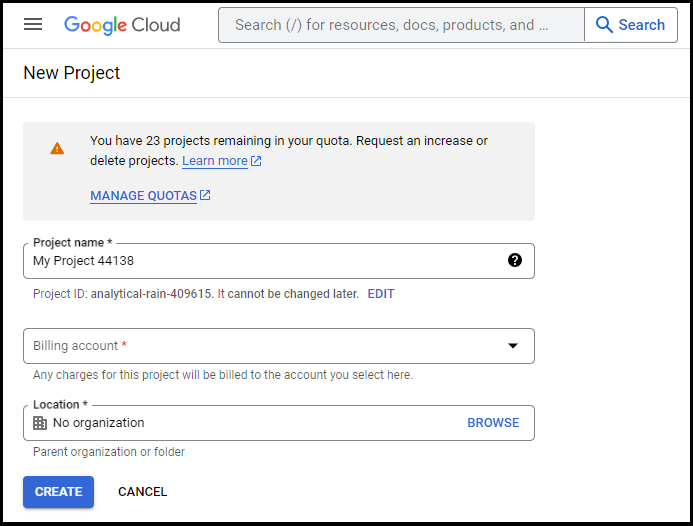The height and width of the screenshot is (526, 693).
Task: Click the No organization location text
Action: pyautogui.click(x=99, y=423)
